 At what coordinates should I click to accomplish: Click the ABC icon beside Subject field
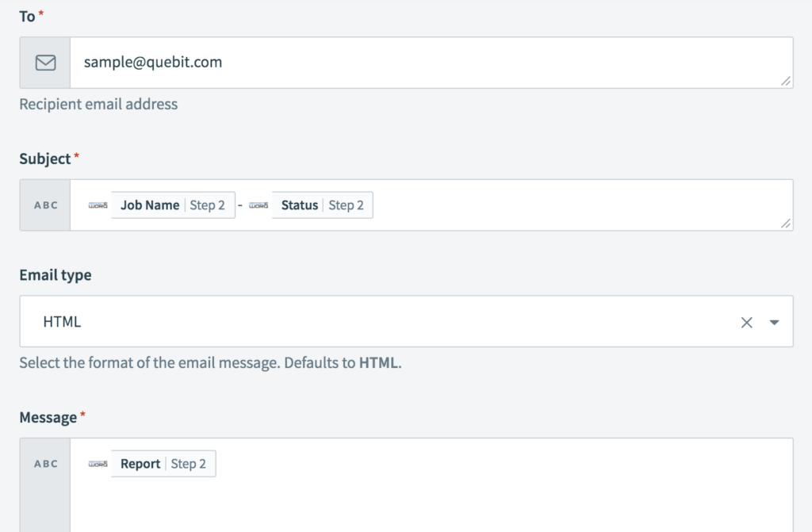[45, 205]
